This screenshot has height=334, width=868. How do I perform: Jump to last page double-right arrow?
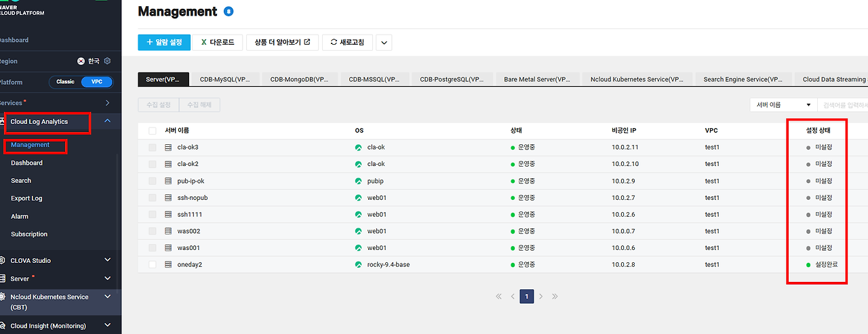(x=555, y=296)
